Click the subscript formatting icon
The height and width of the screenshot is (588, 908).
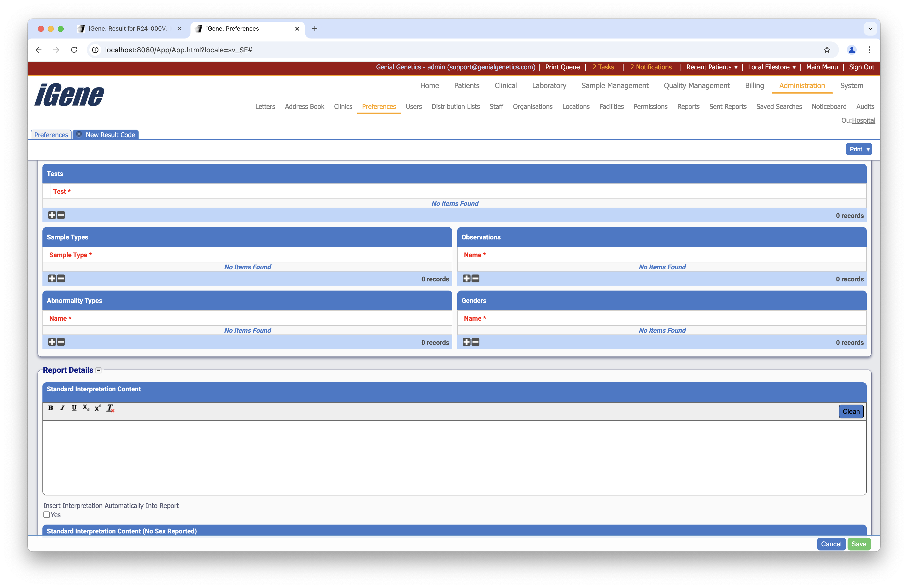86,408
